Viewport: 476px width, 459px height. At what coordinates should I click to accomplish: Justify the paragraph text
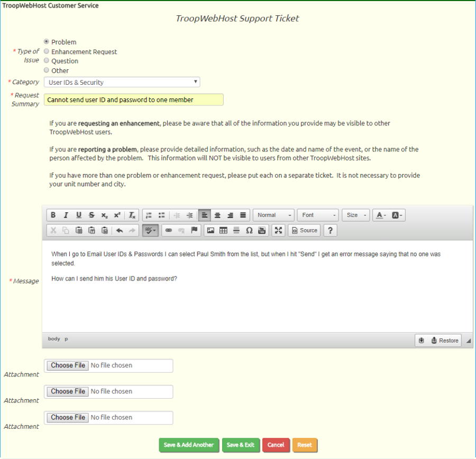coord(243,215)
